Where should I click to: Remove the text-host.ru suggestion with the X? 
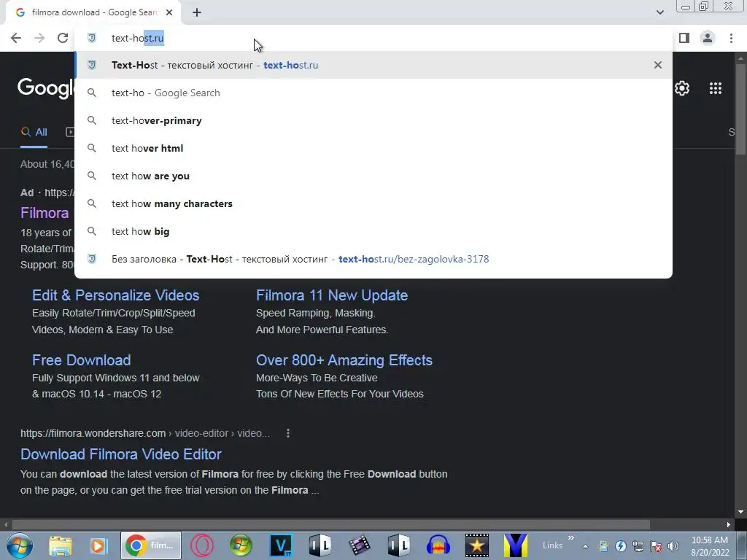pos(658,65)
